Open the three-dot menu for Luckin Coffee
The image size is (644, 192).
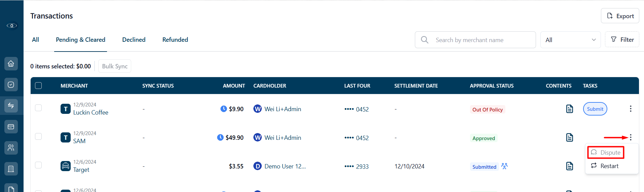coord(631,109)
